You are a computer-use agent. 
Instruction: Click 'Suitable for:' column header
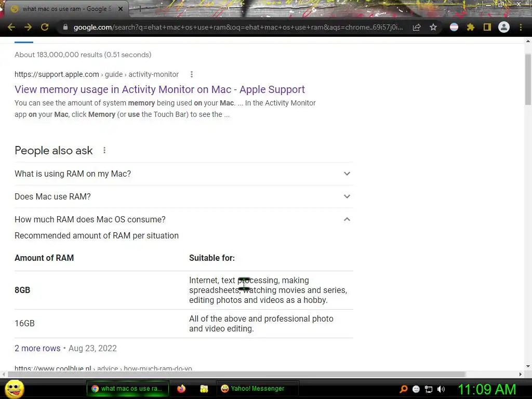(x=212, y=258)
